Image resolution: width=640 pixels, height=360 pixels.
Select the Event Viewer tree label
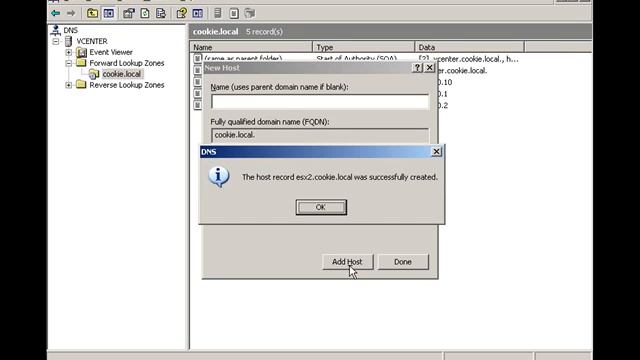click(111, 52)
